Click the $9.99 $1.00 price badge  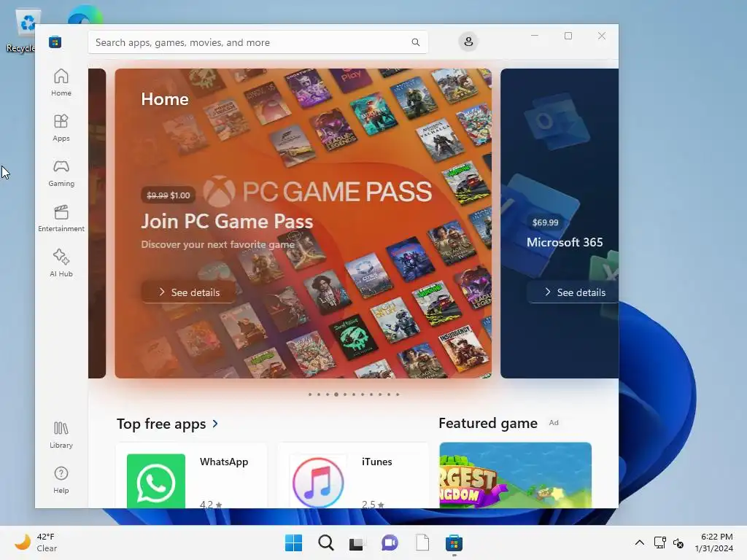(169, 195)
